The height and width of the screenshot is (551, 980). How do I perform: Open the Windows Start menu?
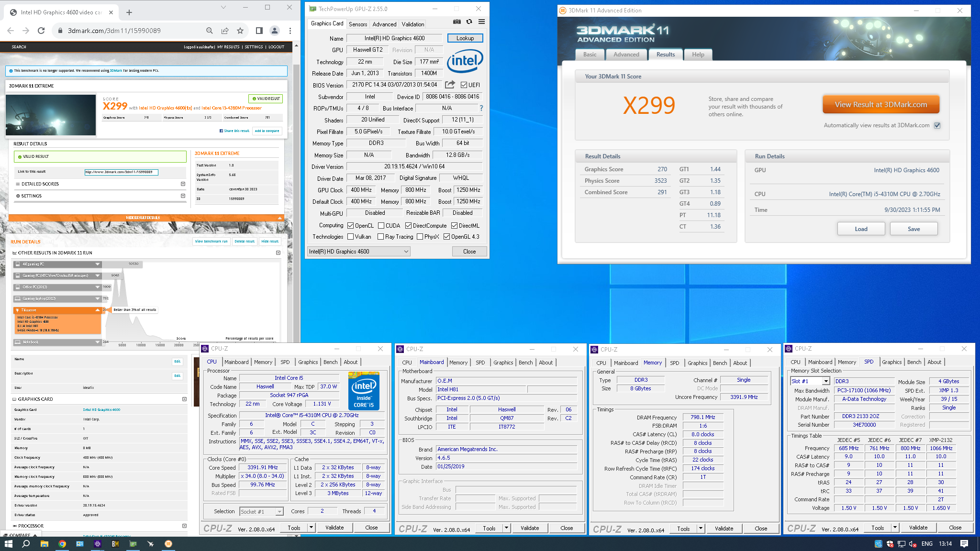pos(8,544)
